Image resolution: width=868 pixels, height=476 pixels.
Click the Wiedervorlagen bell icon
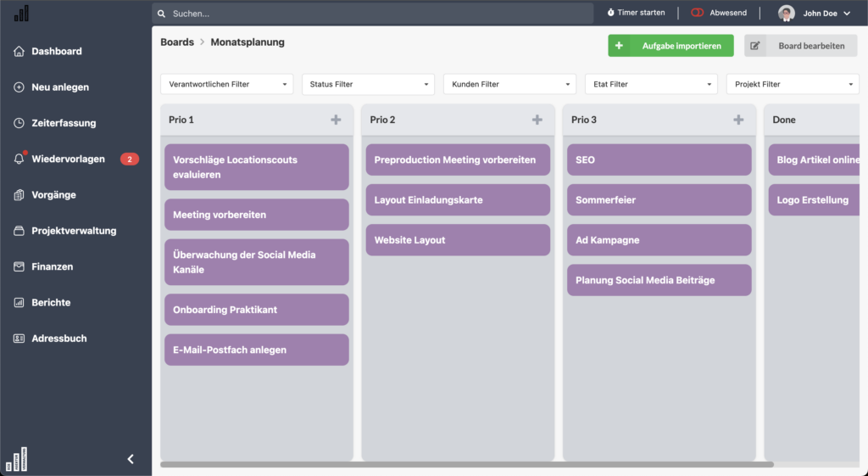click(x=19, y=159)
